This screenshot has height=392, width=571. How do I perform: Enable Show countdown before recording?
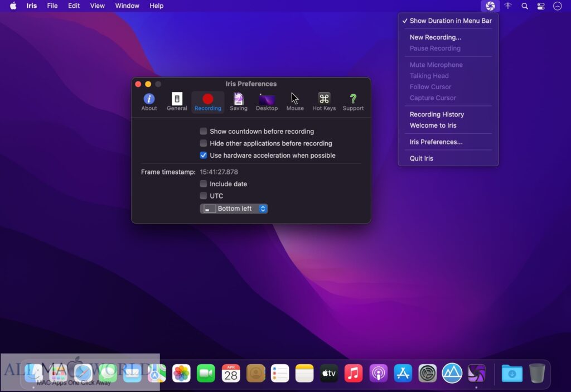(x=203, y=131)
